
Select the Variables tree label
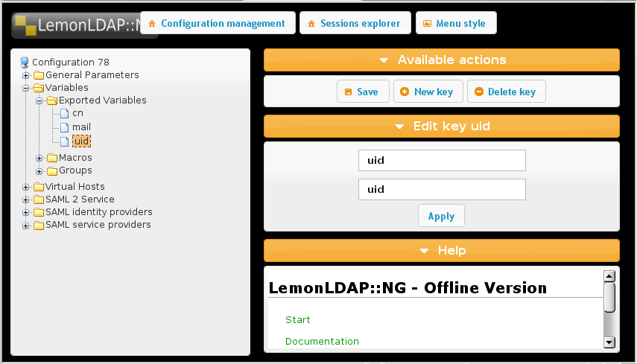coord(66,88)
